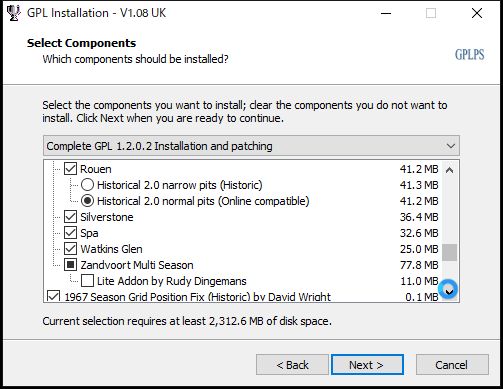Uncheck the Rouen track checkbox
Viewport: 503px width, 389px height.
70,169
